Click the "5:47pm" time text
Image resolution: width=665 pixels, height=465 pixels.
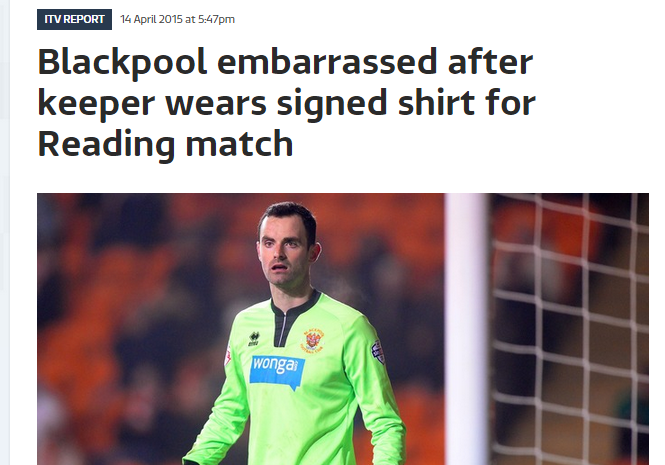coord(216,20)
